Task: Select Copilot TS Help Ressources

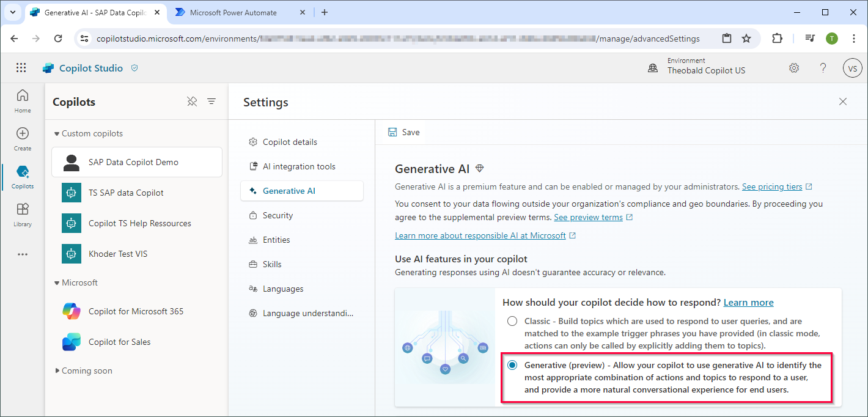Action: tap(137, 223)
